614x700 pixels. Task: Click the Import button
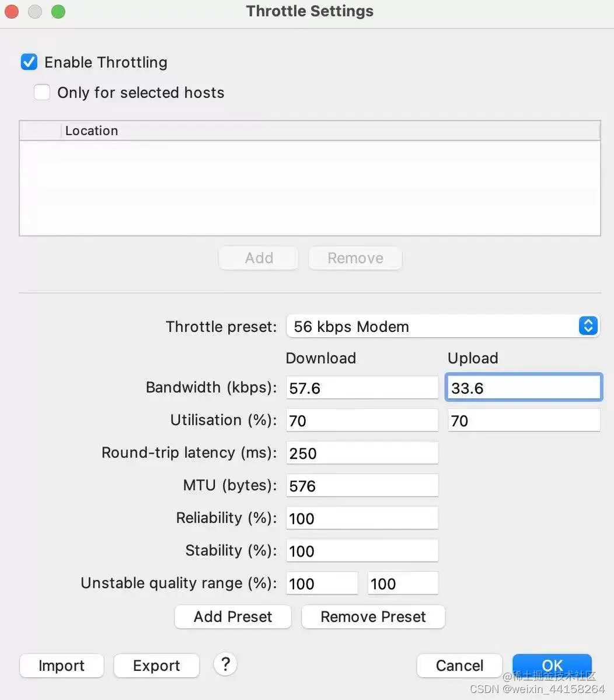[x=61, y=666]
